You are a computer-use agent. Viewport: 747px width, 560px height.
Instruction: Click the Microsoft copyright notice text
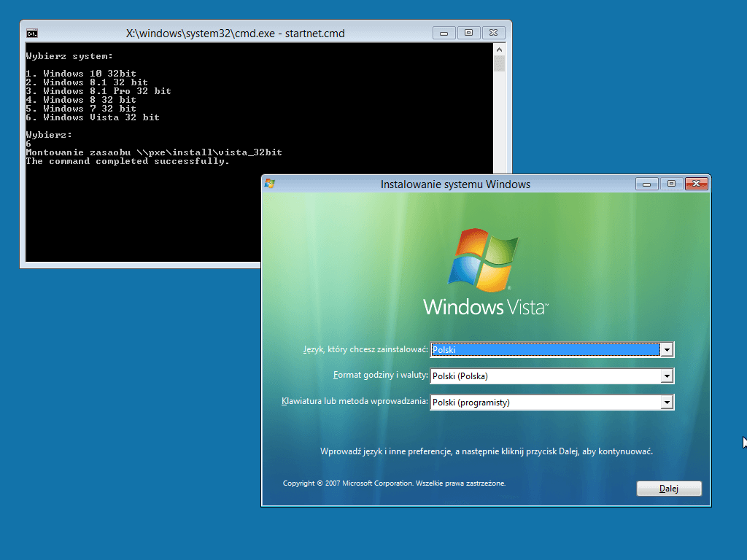coord(394,483)
